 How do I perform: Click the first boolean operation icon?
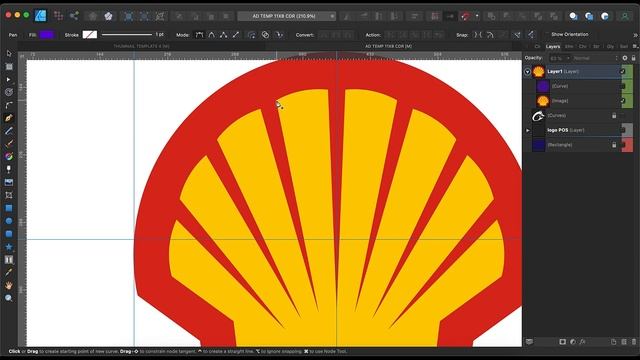[x=491, y=16]
